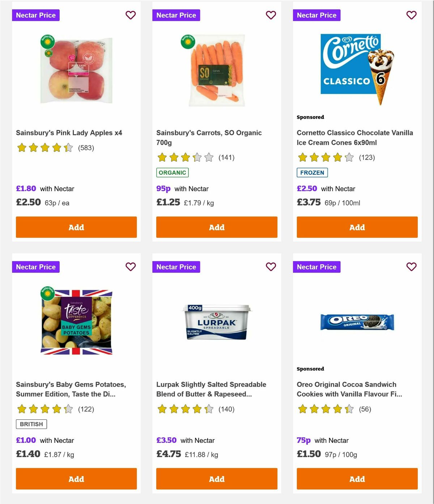Favourite the Baby Gems Potatoes
This screenshot has height=504, width=434.
pos(131,267)
